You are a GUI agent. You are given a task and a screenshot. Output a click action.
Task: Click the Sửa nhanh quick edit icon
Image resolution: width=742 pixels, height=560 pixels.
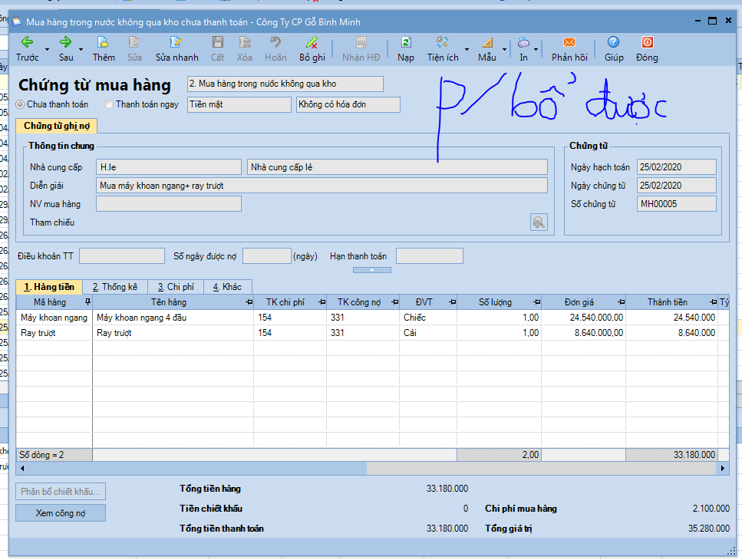(176, 43)
